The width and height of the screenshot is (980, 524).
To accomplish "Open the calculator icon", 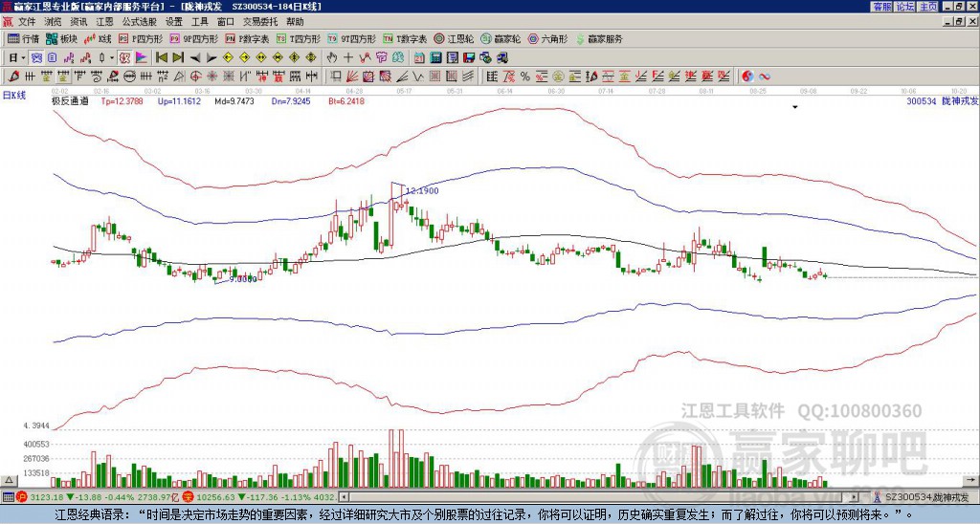I will [435, 58].
